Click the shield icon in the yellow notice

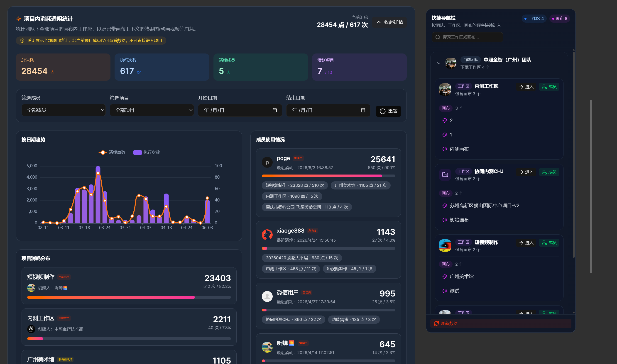[22, 41]
